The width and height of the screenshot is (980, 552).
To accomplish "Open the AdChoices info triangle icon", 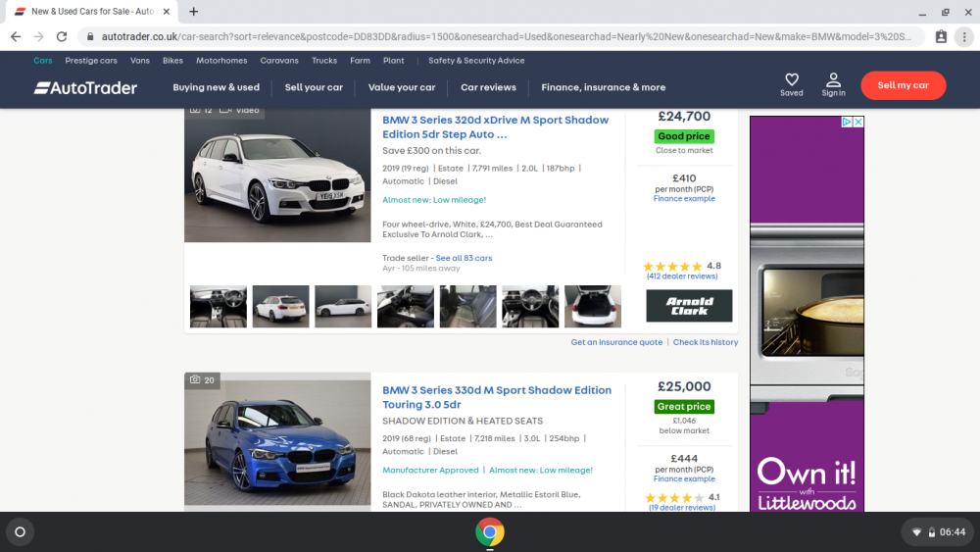I will coord(847,122).
